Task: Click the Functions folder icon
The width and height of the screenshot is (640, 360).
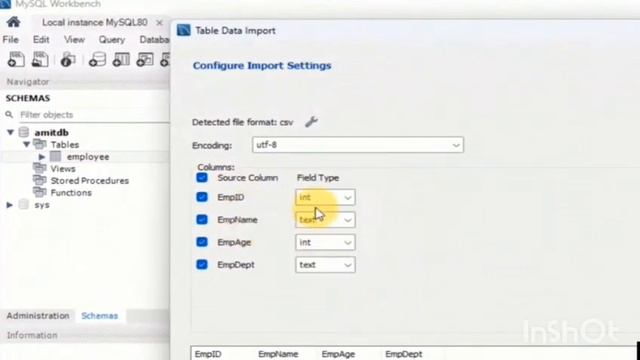Action: tap(40, 192)
